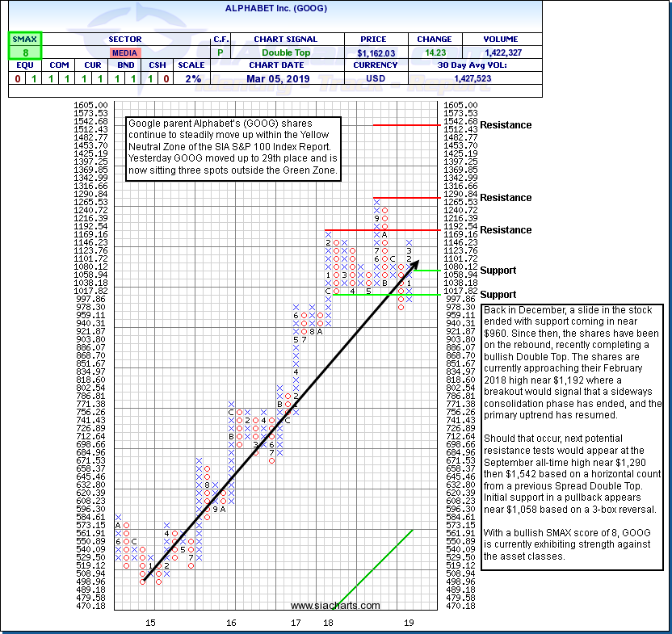Click the Double Top chart signal value
The height and width of the screenshot is (634, 672).
[283, 52]
